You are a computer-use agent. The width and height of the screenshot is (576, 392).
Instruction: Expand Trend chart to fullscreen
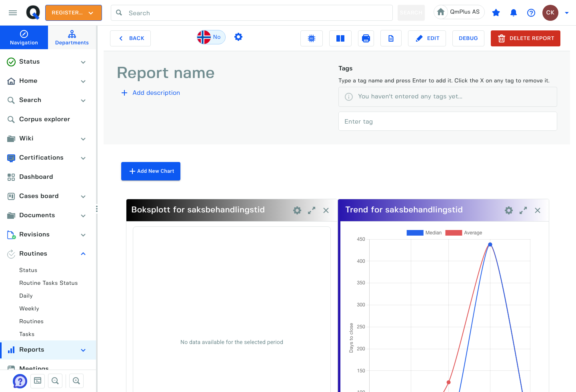(523, 210)
